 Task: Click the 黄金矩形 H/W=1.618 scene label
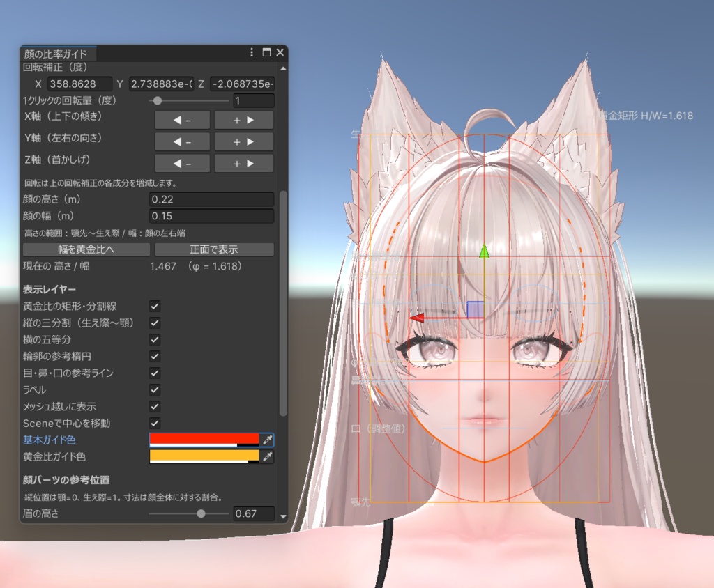point(646,116)
